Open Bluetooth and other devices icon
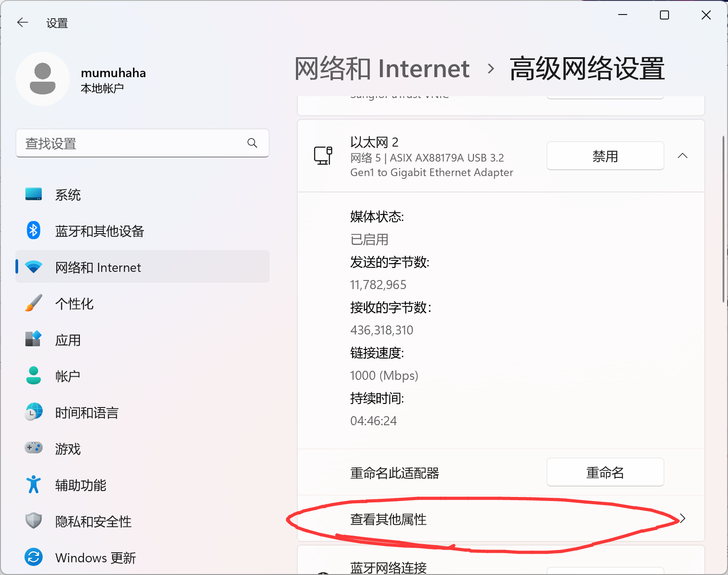The width and height of the screenshot is (728, 575). (34, 231)
